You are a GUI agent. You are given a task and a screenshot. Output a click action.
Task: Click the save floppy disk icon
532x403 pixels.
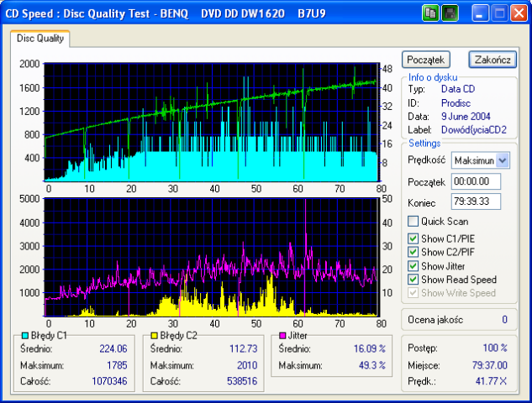pyautogui.click(x=450, y=13)
